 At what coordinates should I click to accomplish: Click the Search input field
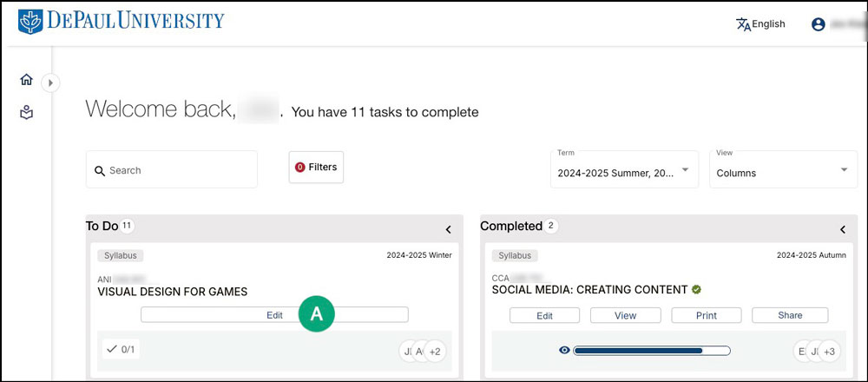[172, 169]
